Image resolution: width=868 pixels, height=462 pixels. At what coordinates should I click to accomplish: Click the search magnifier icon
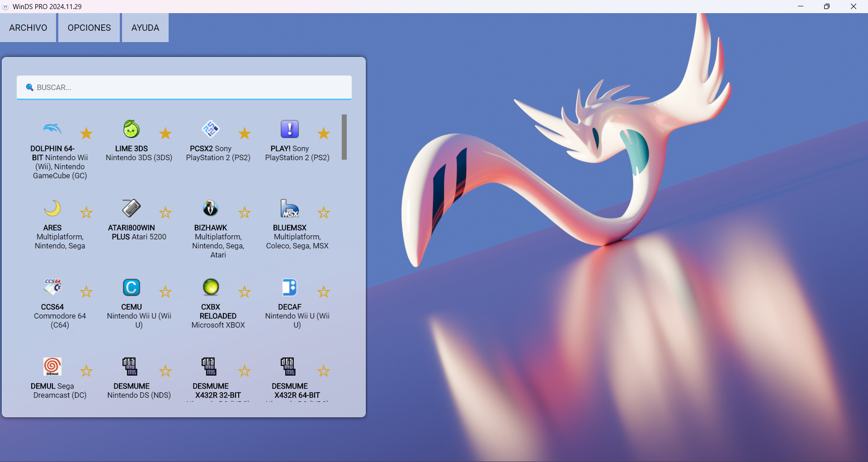pyautogui.click(x=30, y=87)
